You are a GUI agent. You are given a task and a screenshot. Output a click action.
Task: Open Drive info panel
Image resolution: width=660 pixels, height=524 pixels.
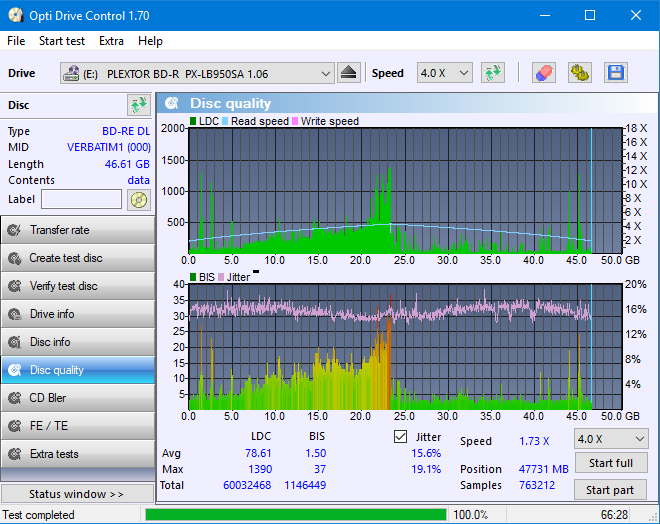coord(77,314)
